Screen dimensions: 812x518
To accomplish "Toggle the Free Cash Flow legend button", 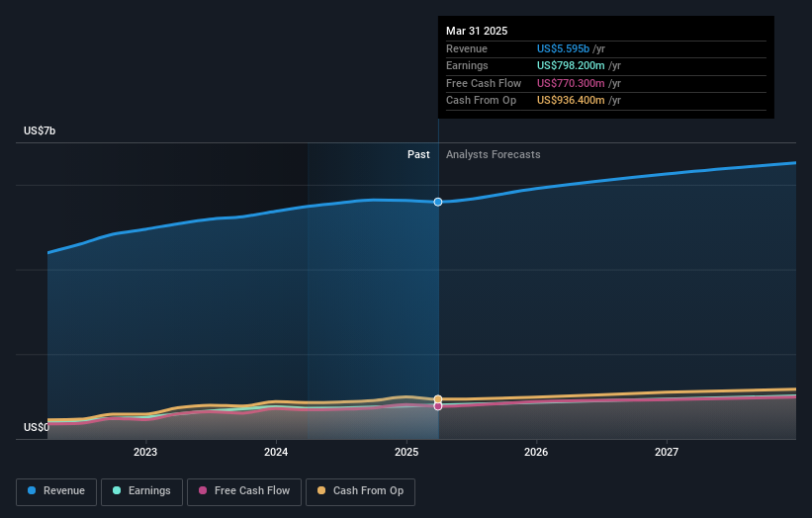I will (244, 491).
